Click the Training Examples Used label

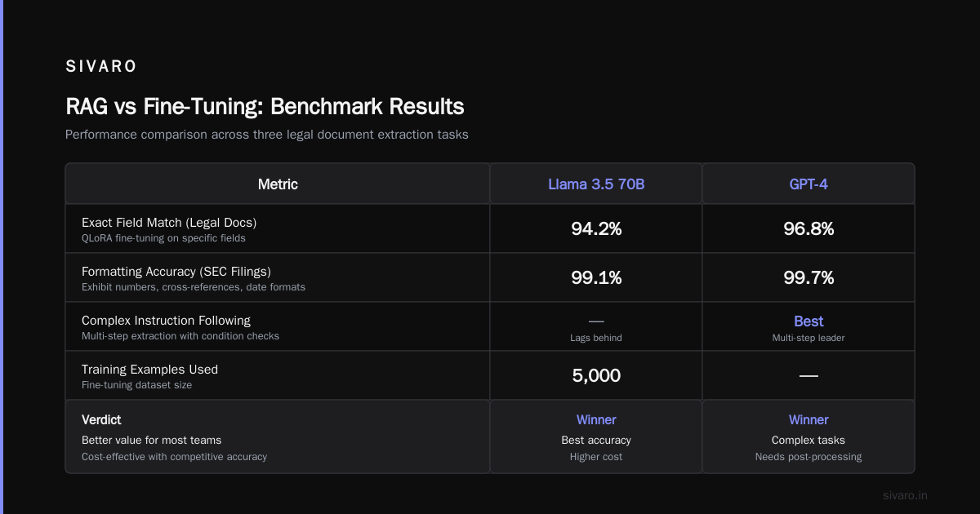tap(149, 370)
